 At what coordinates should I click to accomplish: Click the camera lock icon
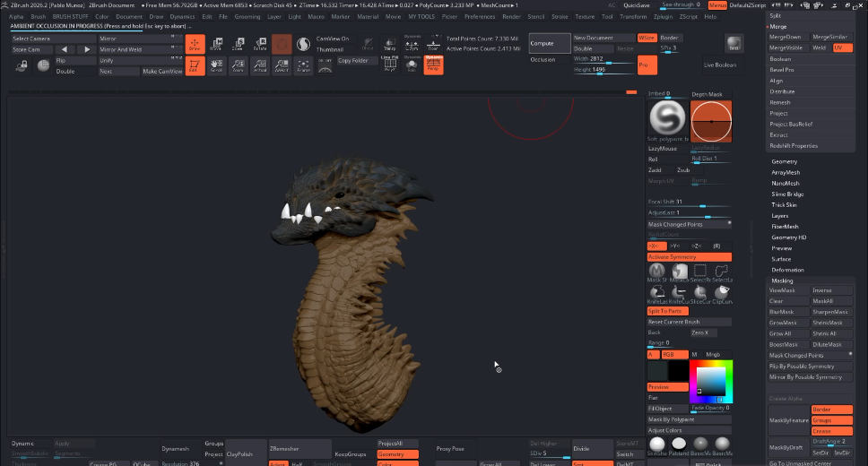(22, 65)
